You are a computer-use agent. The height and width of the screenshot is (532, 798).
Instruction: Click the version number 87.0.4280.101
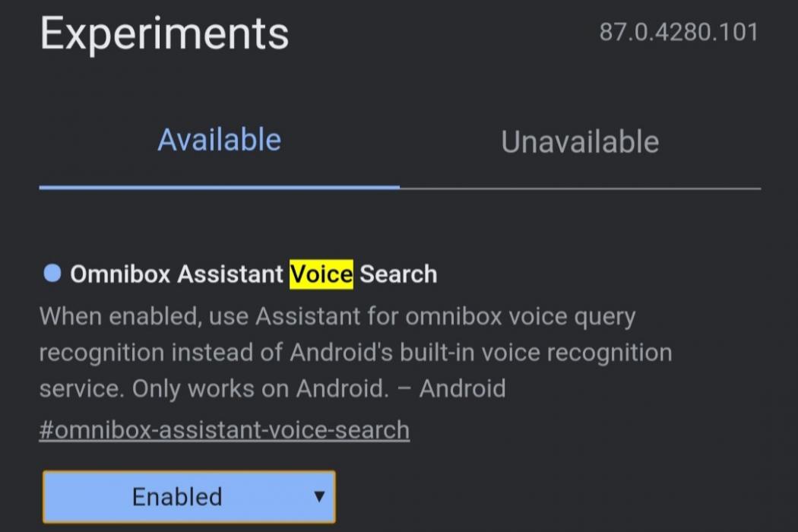click(x=678, y=33)
